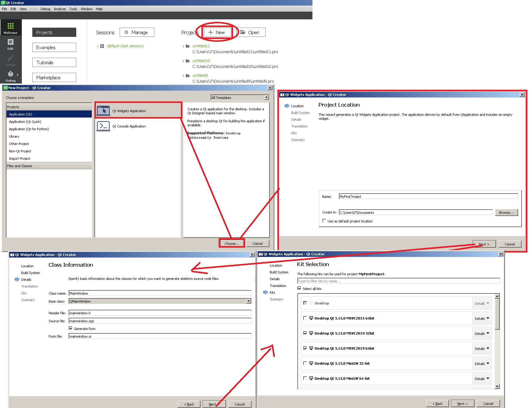
Task: Click monitor icon of MinGW 64-bit kit
Action: coord(311,378)
